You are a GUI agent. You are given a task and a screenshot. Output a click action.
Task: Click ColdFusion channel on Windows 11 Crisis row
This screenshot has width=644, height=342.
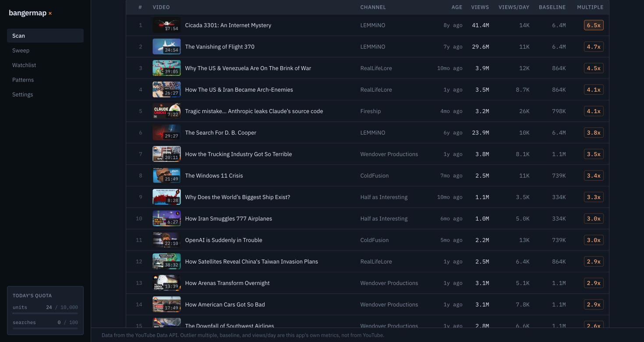(x=375, y=175)
